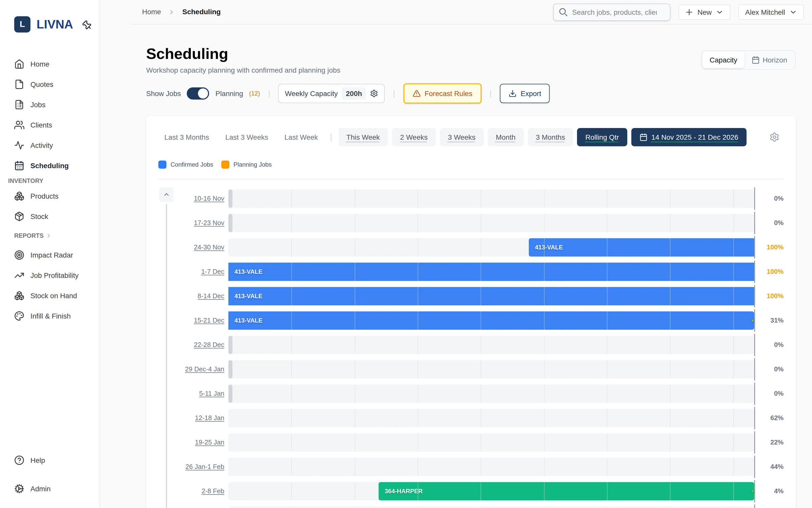Click the orange Planning Jobs legend swatch
Screen dimensions: 812x508
click(225, 165)
